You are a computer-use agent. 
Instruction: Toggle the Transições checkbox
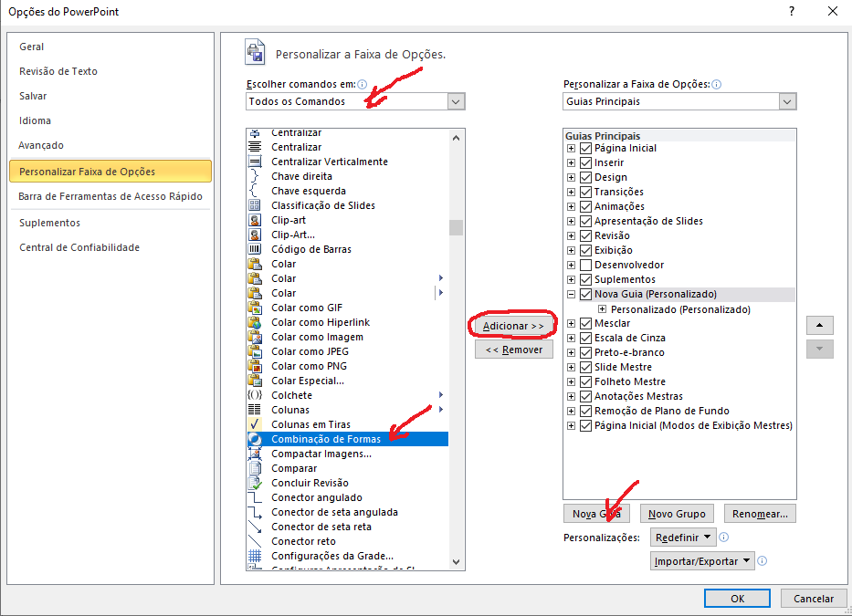coord(585,192)
